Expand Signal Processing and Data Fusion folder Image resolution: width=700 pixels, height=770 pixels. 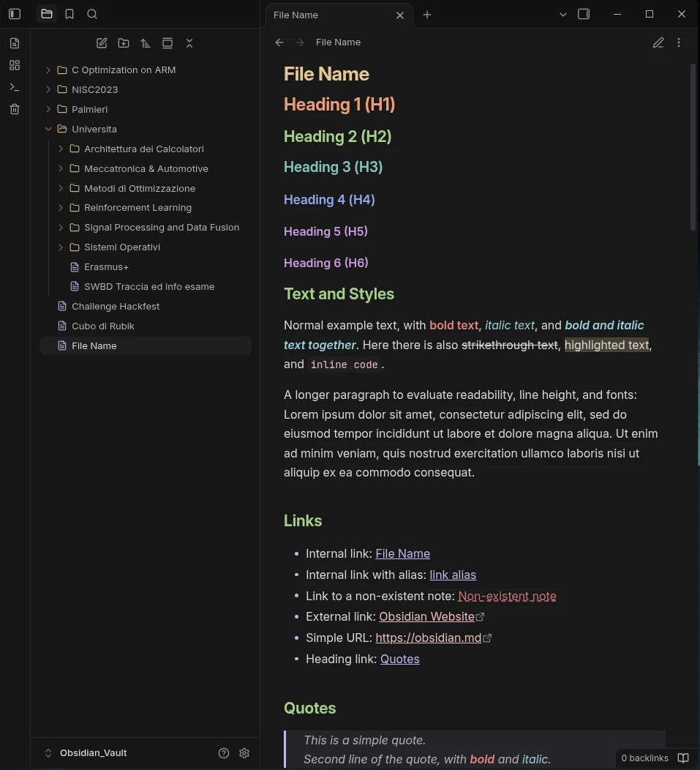tap(61, 228)
